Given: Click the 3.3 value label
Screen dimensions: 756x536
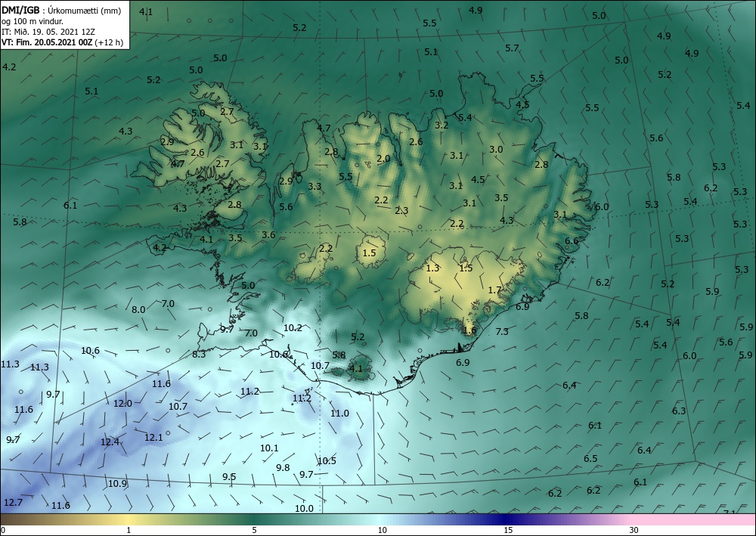Looking at the screenshot, I should click(314, 186).
